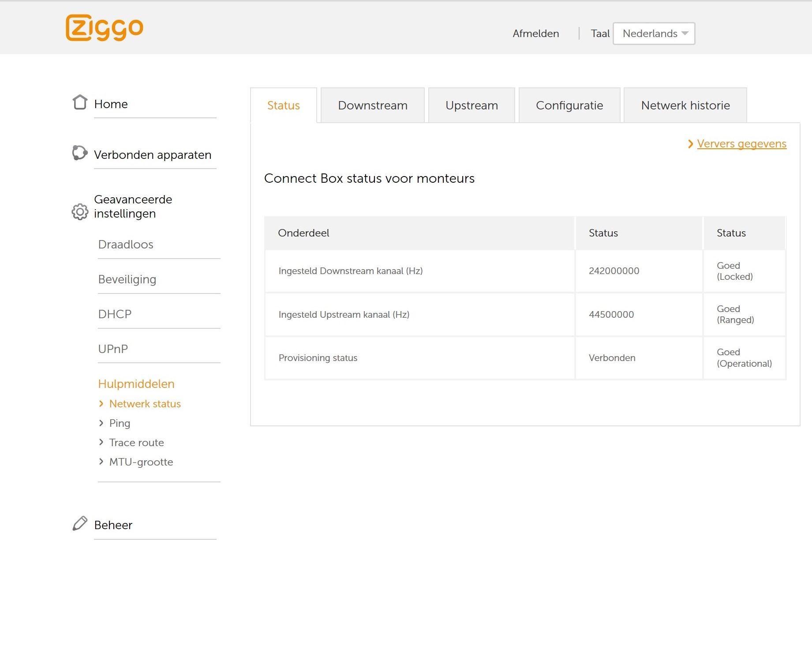
Task: Click the chevron beside Ping
Action: pos(101,423)
